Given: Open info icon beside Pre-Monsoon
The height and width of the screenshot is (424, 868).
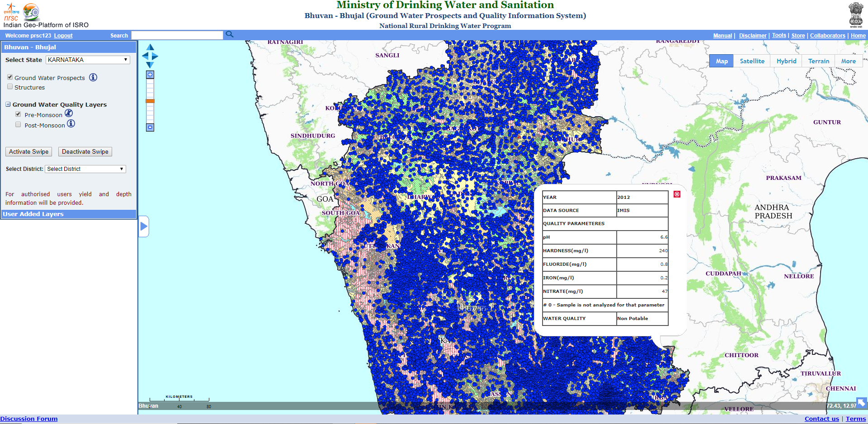Looking at the screenshot, I should pyautogui.click(x=69, y=113).
